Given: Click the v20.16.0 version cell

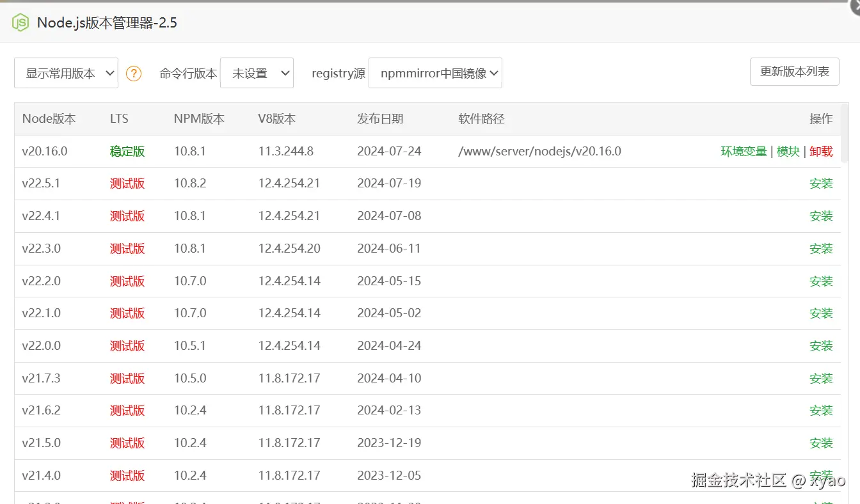Looking at the screenshot, I should tap(45, 152).
